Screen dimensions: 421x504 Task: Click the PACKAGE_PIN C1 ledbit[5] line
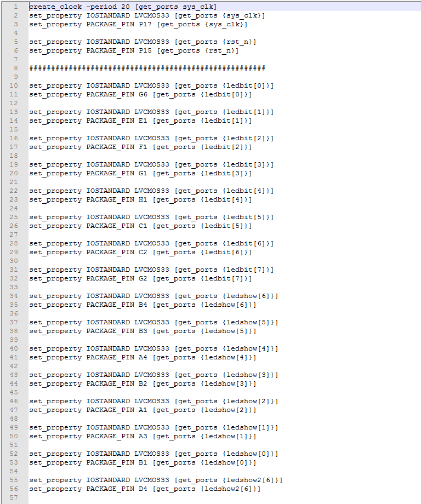[x=140, y=226]
